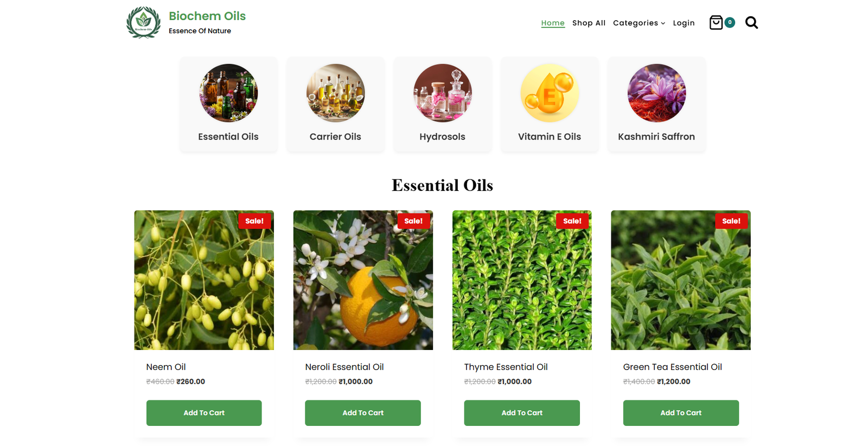Open the Neroli orange blossom product photo

coord(363,280)
